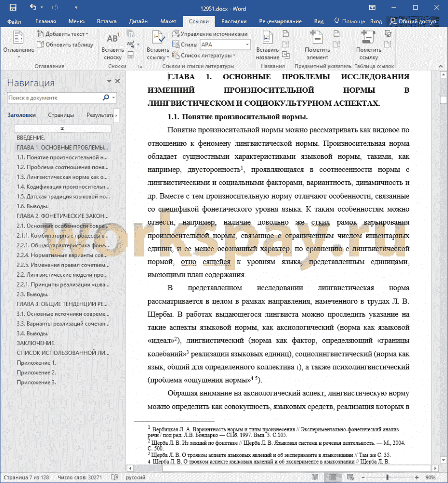Click Пометить ссылку citation mark
448x483 pixels.
click(x=369, y=45)
